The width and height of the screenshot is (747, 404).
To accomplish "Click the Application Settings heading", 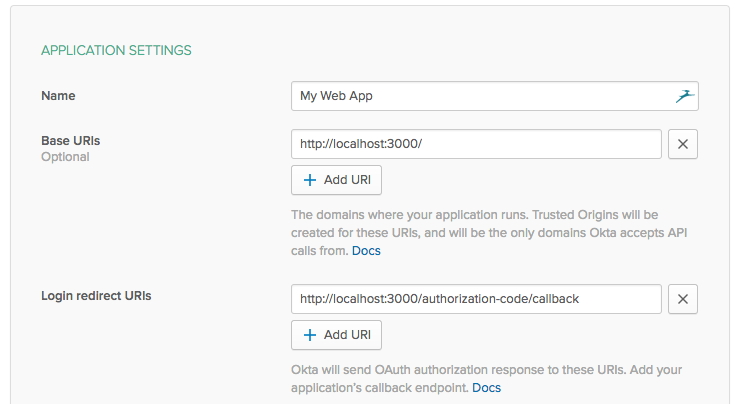I will [x=116, y=49].
